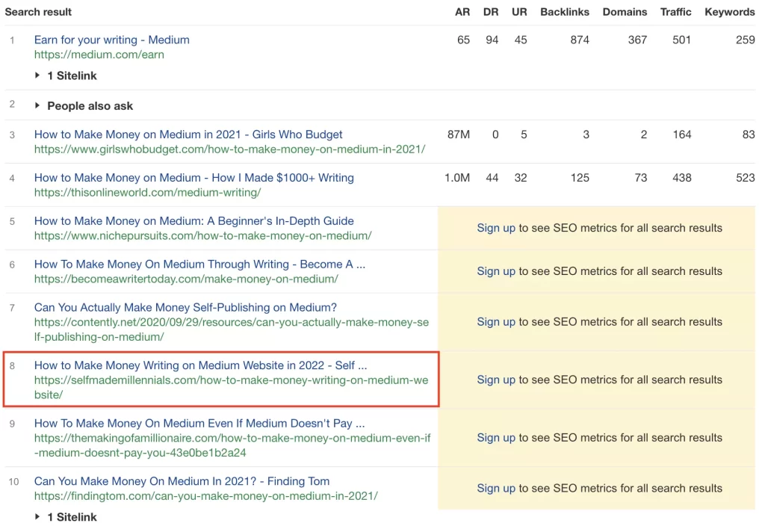Click the Backlinks column header
This screenshot has height=532, width=765.
(564, 12)
